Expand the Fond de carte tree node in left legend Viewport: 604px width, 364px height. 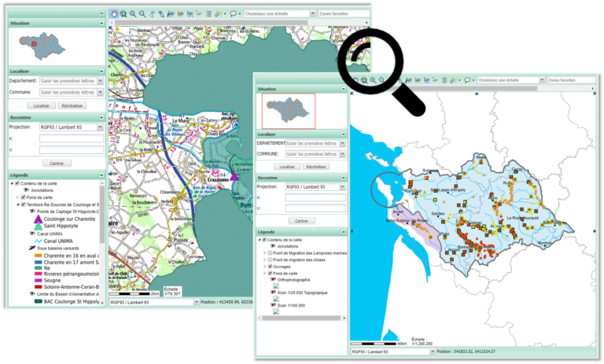point(17,197)
